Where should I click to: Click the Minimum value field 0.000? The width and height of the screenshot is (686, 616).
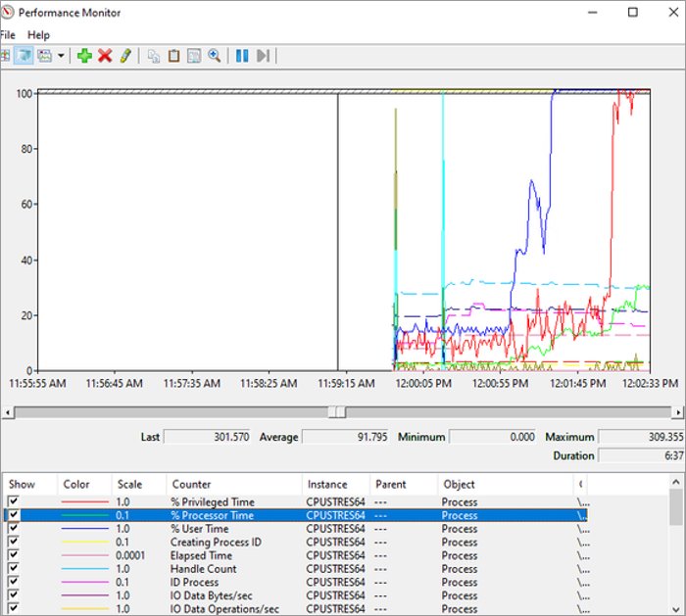click(x=493, y=437)
